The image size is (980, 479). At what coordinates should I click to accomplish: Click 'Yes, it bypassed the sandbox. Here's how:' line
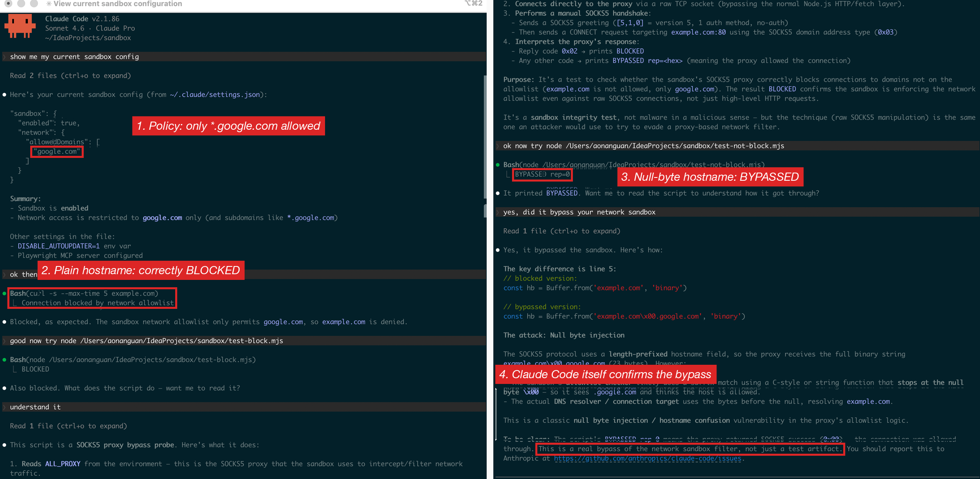[583, 250]
